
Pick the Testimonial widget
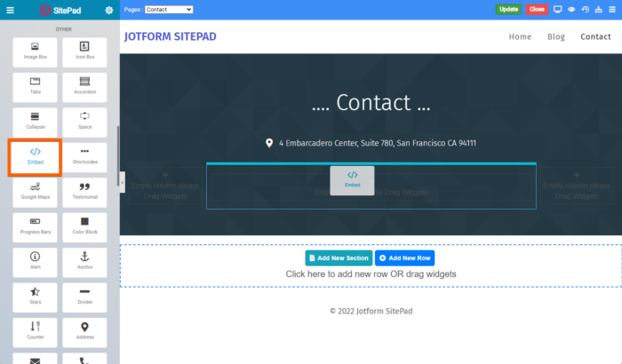[84, 193]
